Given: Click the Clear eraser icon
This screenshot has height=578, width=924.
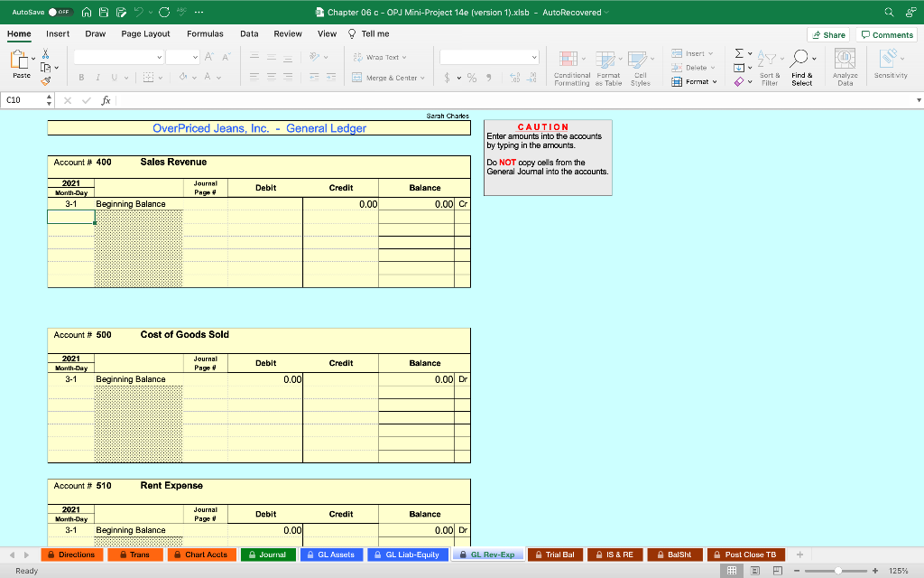Looking at the screenshot, I should point(739,82).
